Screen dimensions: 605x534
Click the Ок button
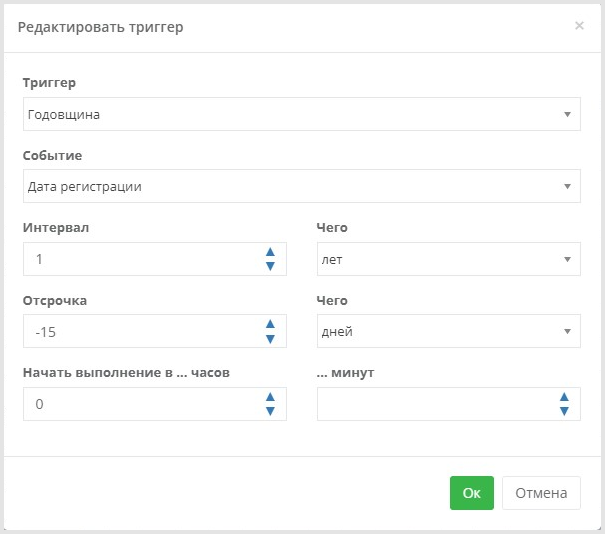(471, 493)
